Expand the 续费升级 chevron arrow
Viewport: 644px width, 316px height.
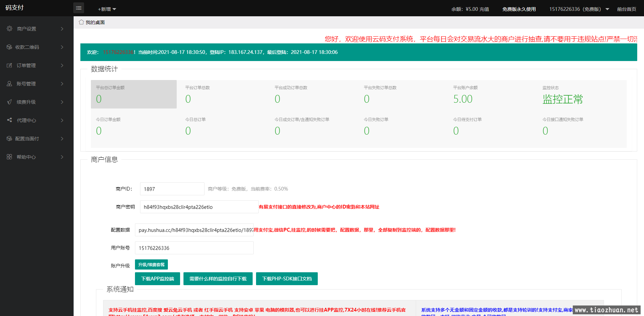[x=62, y=102]
